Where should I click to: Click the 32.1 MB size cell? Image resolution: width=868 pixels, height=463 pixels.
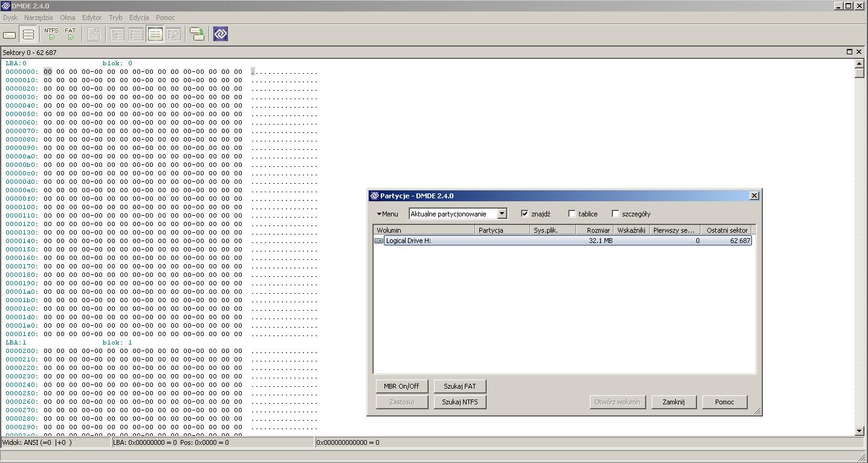click(x=600, y=241)
